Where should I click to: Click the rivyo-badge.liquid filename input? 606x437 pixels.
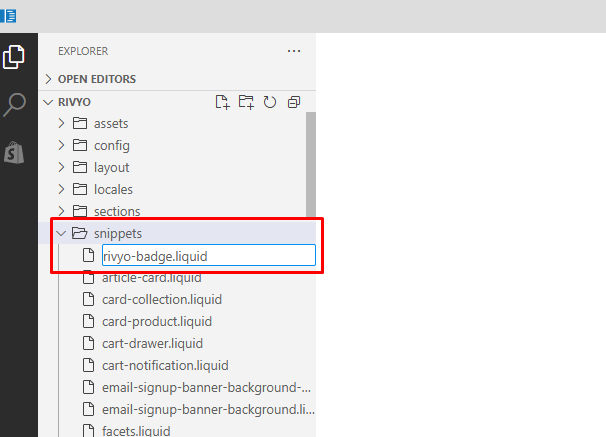coord(209,255)
